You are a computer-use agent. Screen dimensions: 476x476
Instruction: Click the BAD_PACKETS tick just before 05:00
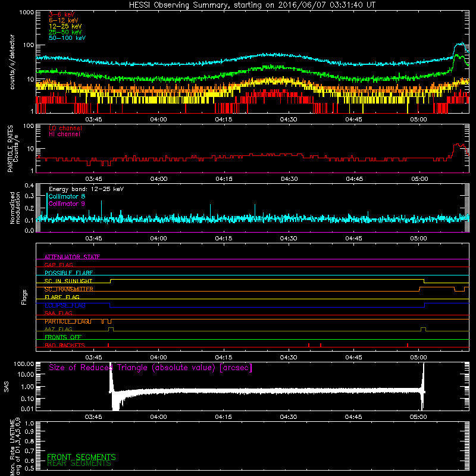[408, 345]
